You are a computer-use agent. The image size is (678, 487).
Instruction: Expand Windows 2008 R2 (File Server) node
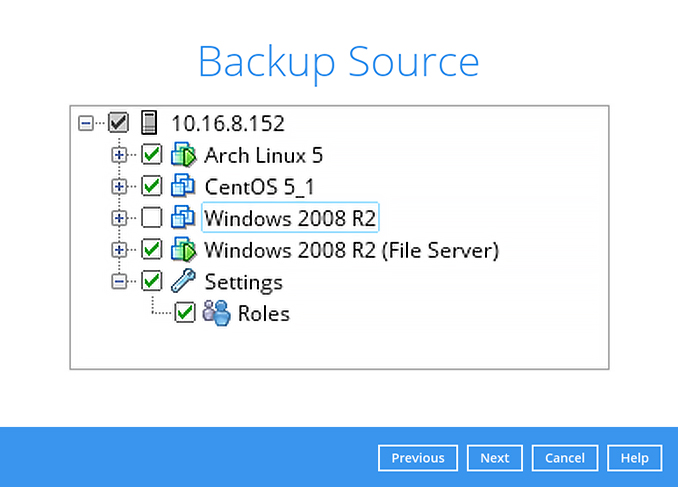pos(119,250)
